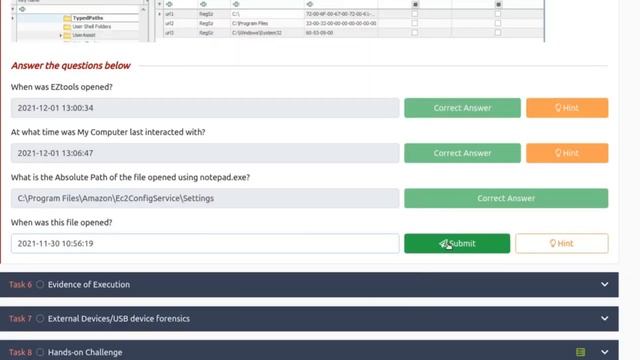Click the 'Answer the questions below' heading
Screen dimensions: 640x360
(x=71, y=66)
